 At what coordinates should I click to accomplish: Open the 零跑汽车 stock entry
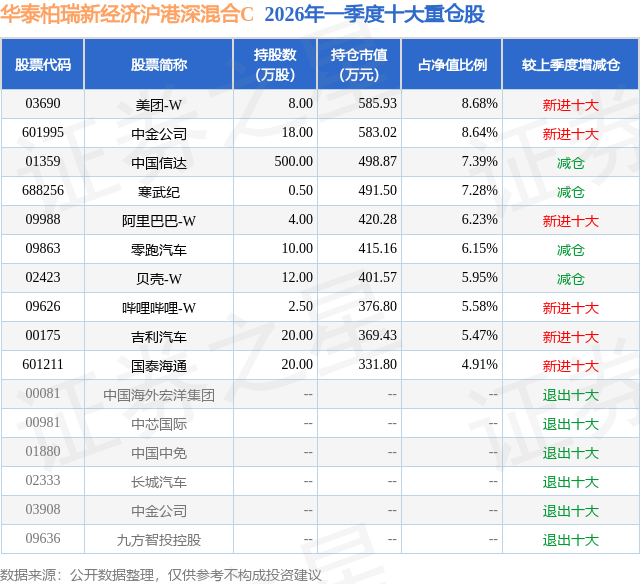(159, 250)
